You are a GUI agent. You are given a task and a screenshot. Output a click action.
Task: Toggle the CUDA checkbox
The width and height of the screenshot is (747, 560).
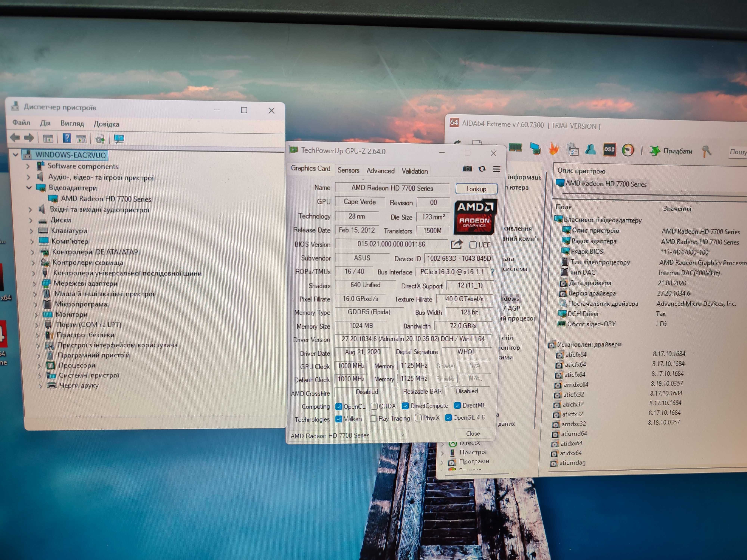tap(374, 406)
